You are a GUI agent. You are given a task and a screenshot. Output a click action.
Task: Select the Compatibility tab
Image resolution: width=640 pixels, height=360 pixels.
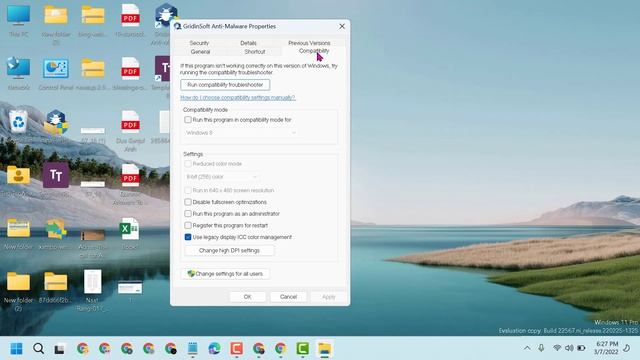(x=314, y=51)
